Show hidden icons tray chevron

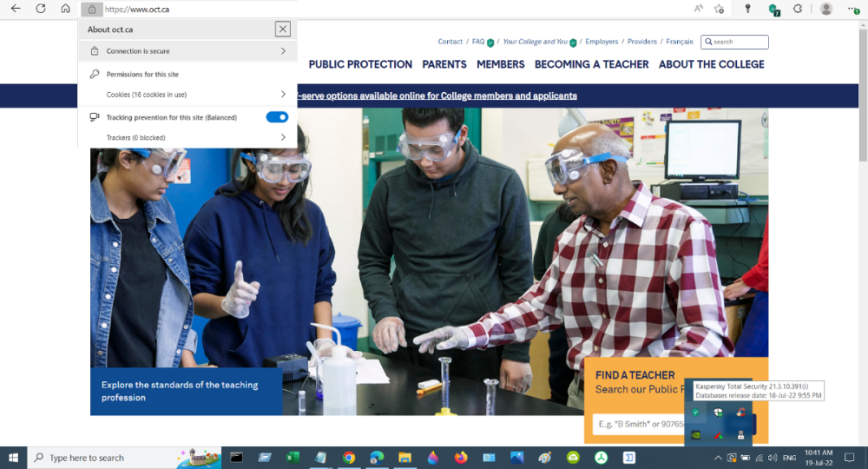(x=718, y=458)
